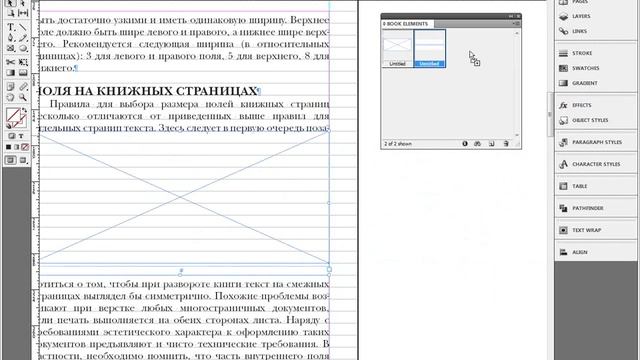Select the Gradient Swatch tool
This screenshot has width=640, height=360.
point(10,73)
